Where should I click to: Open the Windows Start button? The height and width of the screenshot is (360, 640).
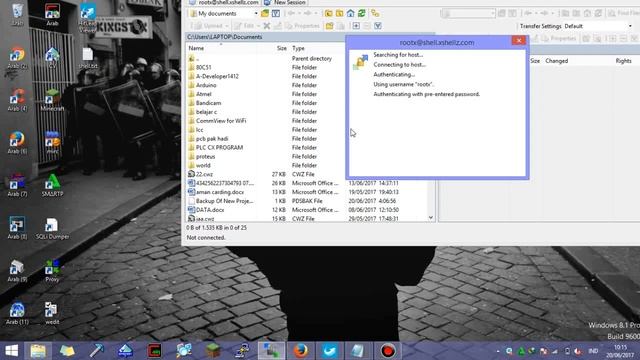click(11, 351)
